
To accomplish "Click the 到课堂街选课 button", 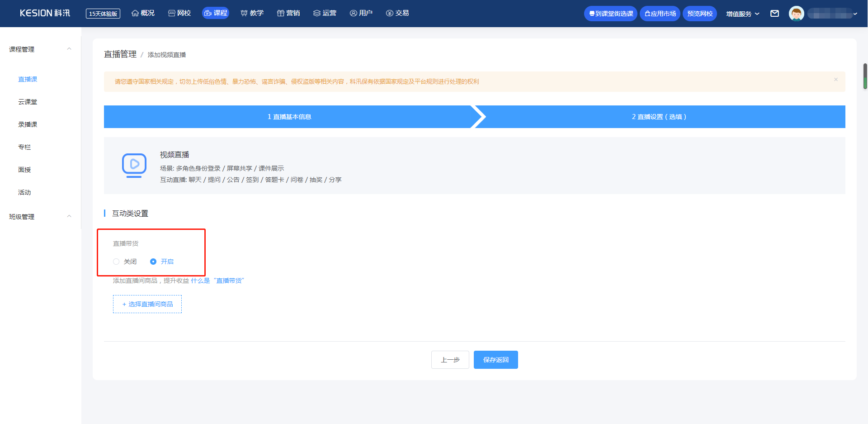I will point(611,14).
